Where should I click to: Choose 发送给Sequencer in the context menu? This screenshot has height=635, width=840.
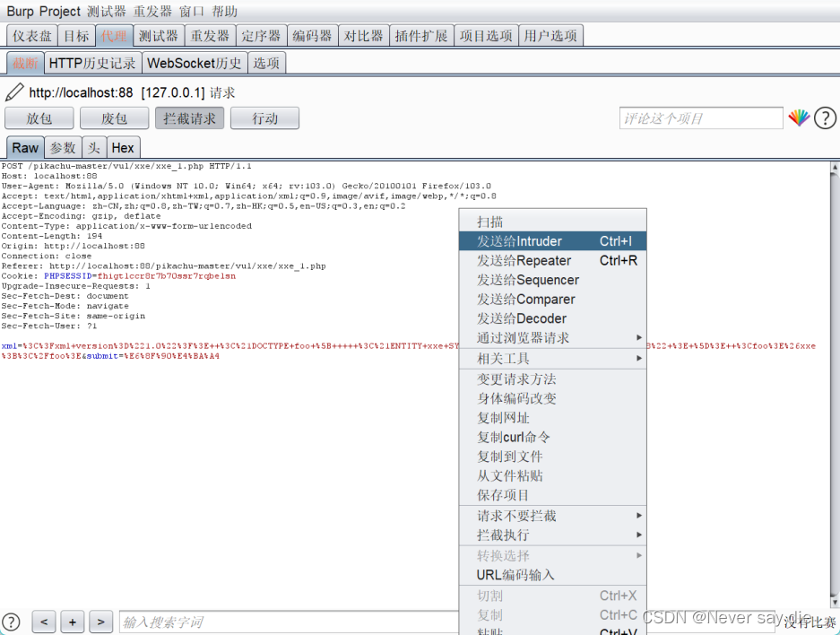[553, 280]
